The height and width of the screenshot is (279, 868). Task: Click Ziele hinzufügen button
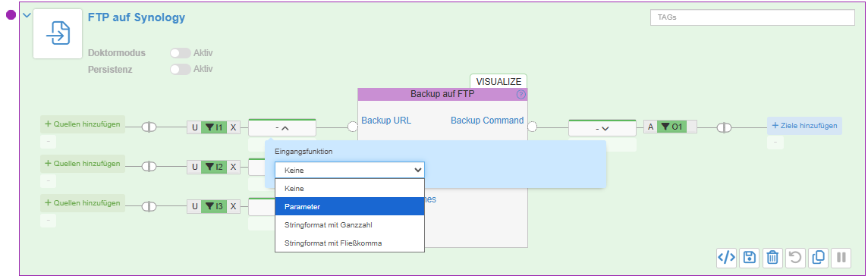[804, 126]
